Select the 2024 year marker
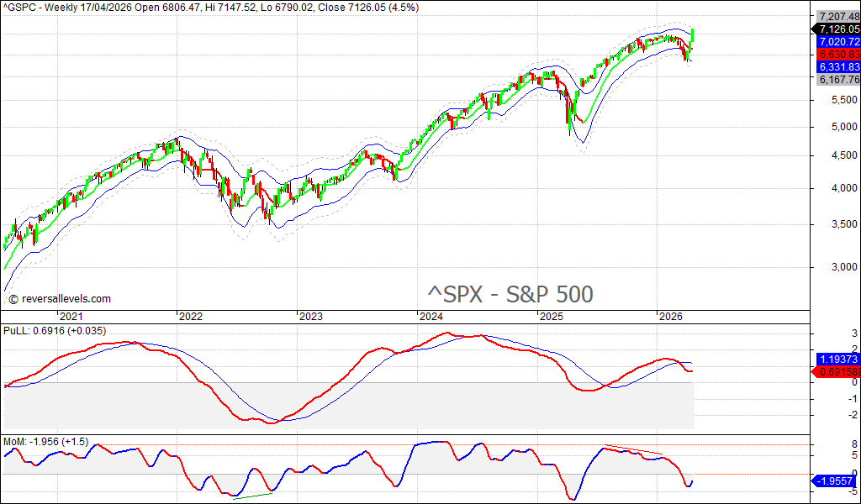This screenshot has height=504, width=861. pos(430,317)
